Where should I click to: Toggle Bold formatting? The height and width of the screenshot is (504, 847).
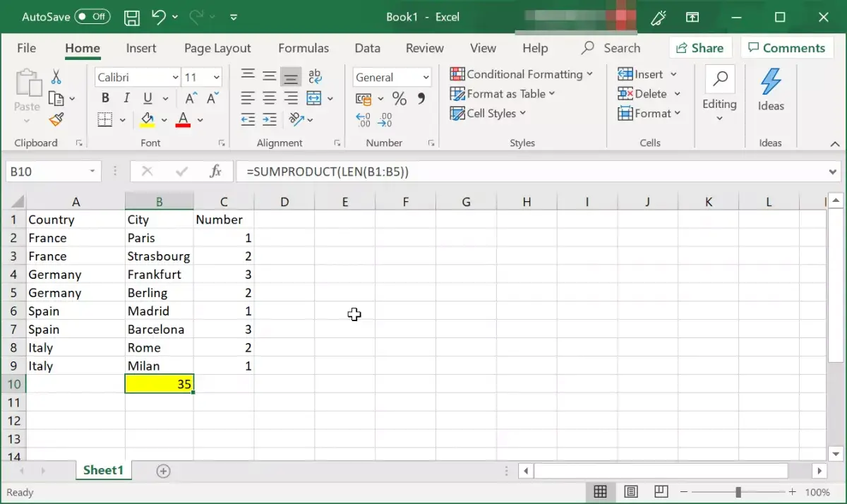(x=105, y=99)
